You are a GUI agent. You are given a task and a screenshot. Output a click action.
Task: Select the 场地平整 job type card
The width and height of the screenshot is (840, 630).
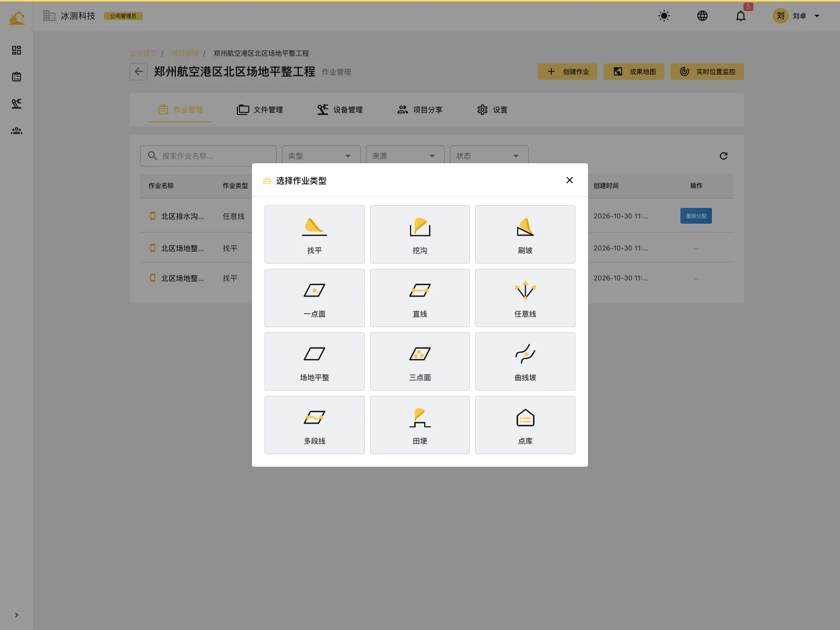314,361
